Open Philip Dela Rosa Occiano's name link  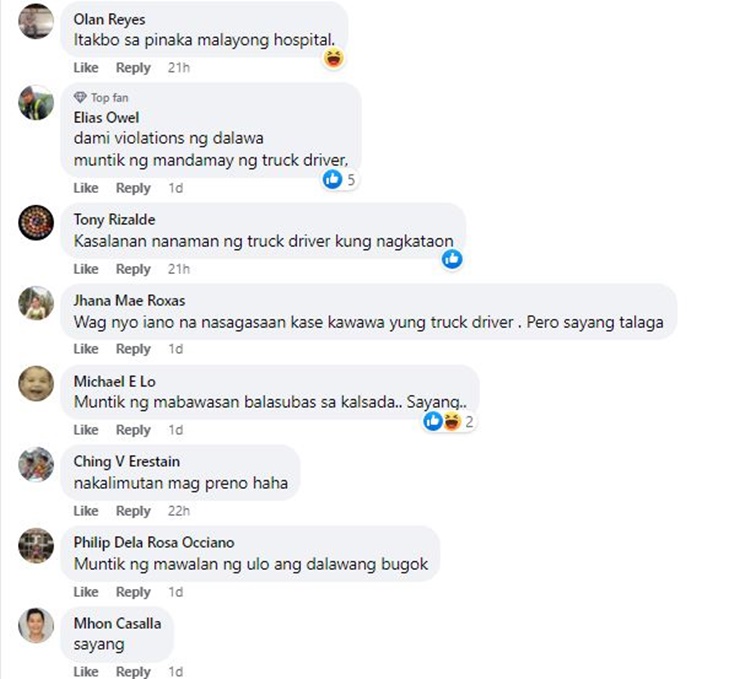[154, 542]
